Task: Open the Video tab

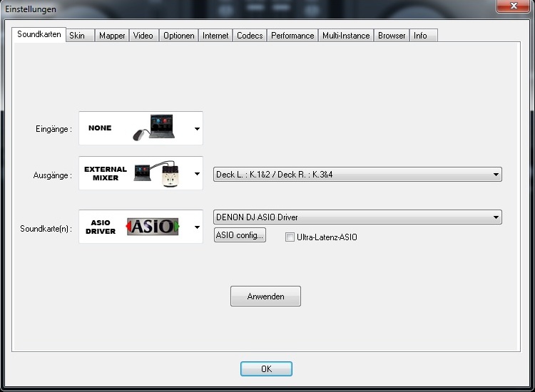Action: click(143, 36)
